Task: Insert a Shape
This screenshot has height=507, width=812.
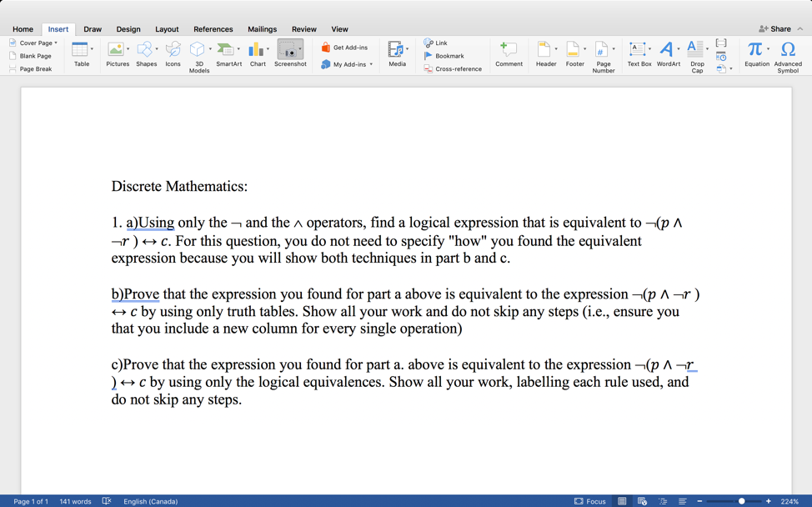Action: pyautogui.click(x=146, y=50)
